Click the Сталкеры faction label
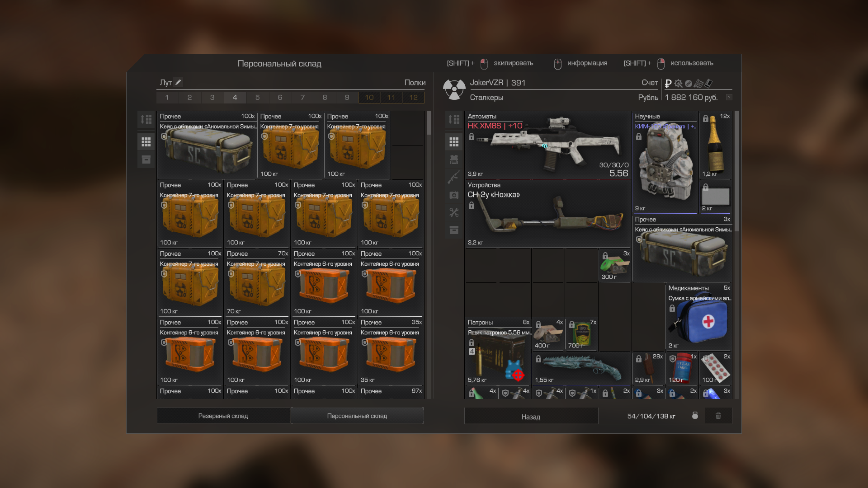Image resolution: width=868 pixels, height=488 pixels. [x=486, y=97]
